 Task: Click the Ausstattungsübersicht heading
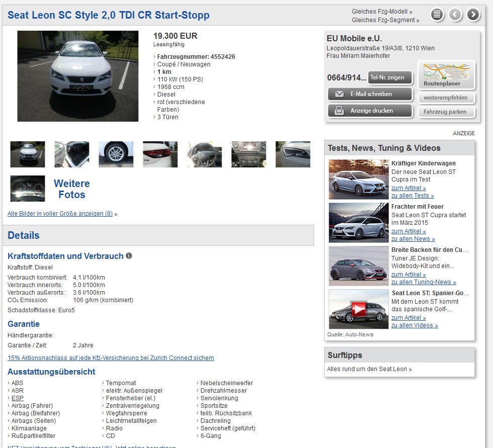pyautogui.click(x=51, y=372)
